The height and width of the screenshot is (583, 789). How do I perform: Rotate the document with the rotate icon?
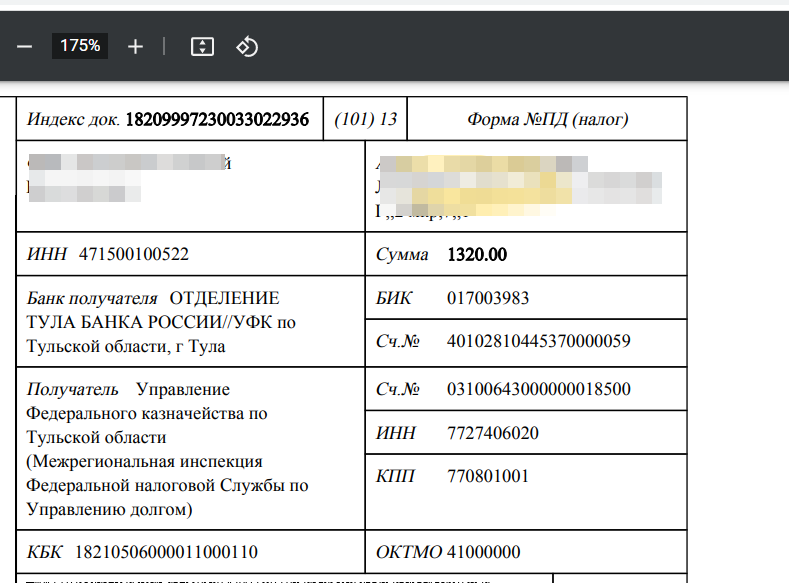pyautogui.click(x=247, y=46)
